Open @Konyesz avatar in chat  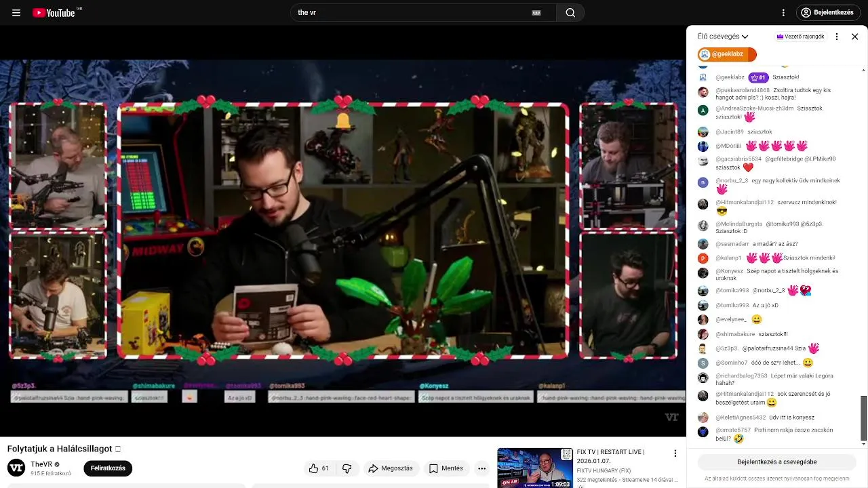[703, 273]
